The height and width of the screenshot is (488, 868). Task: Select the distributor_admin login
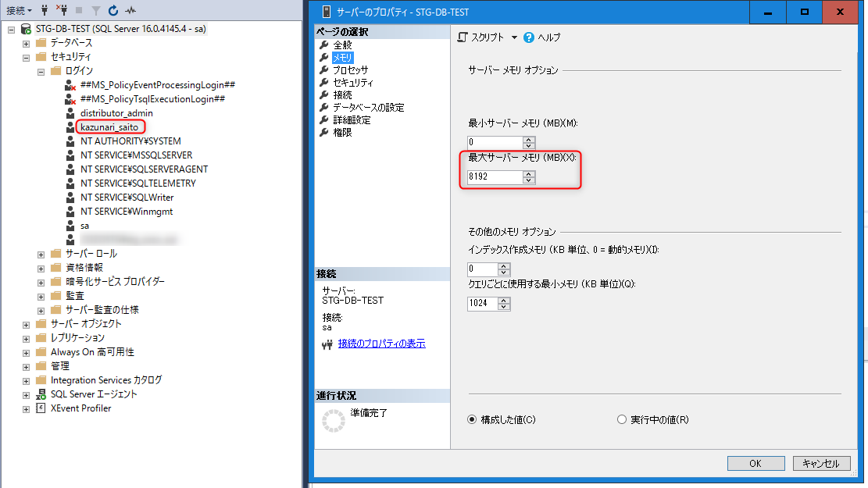tap(117, 113)
